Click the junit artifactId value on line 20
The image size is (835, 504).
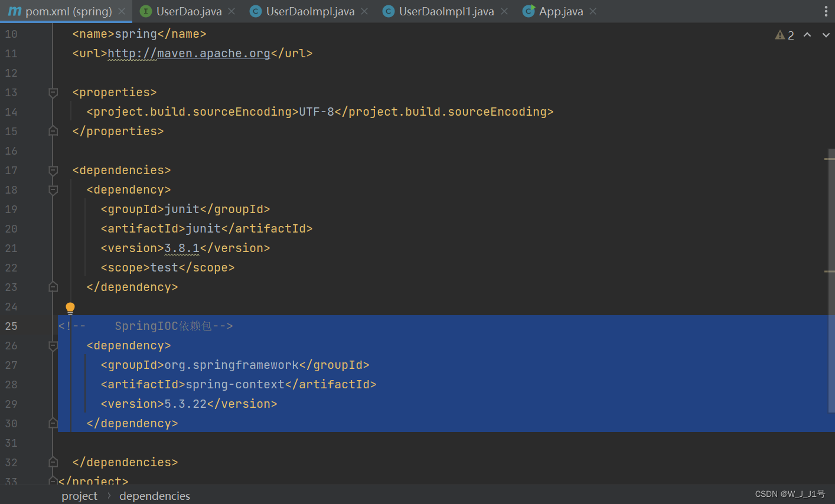coord(203,228)
